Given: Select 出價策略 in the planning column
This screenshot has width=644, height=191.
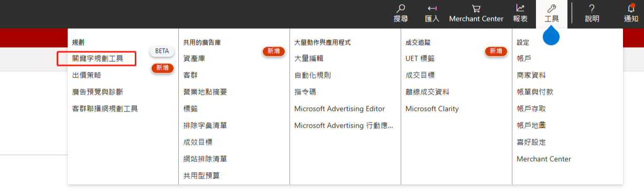Looking at the screenshot, I should point(87,75).
